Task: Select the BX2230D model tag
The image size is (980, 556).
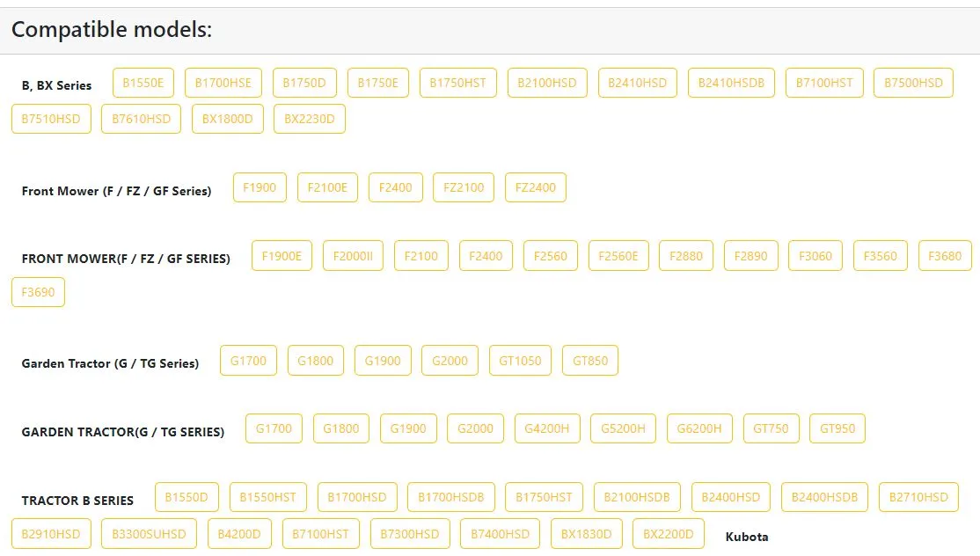Action: tap(309, 119)
